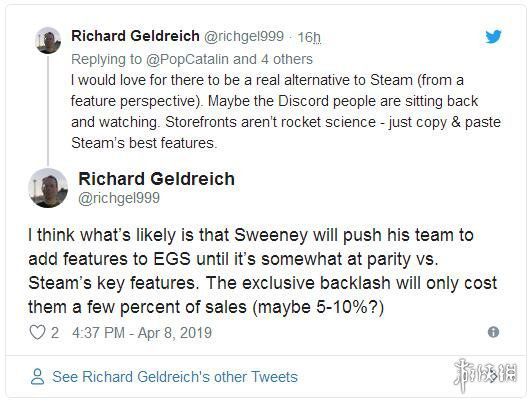The height and width of the screenshot is (403, 532).
Task: Click the main tweet text about Sweeney
Action: pos(263,271)
